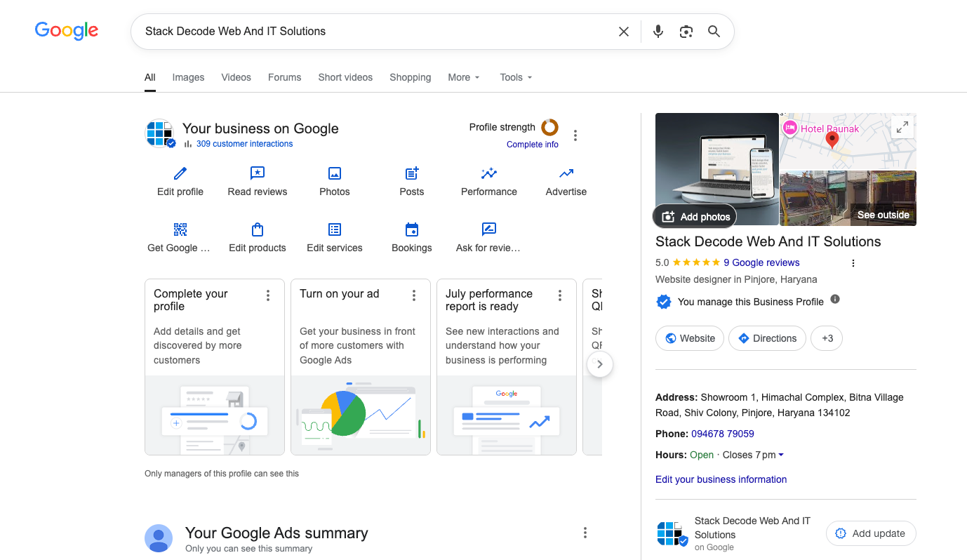Open Complete your profile card options menu

pyautogui.click(x=268, y=295)
